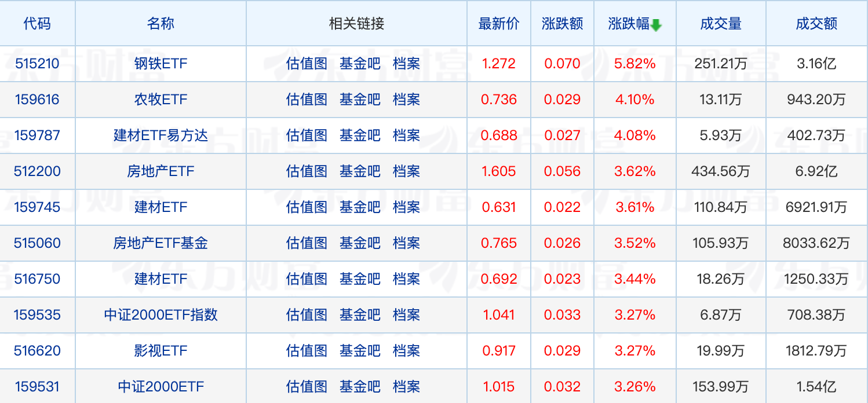Image resolution: width=868 pixels, height=403 pixels.
Task: Open 基金吧 in the 516750 row
Action: [x=360, y=279]
